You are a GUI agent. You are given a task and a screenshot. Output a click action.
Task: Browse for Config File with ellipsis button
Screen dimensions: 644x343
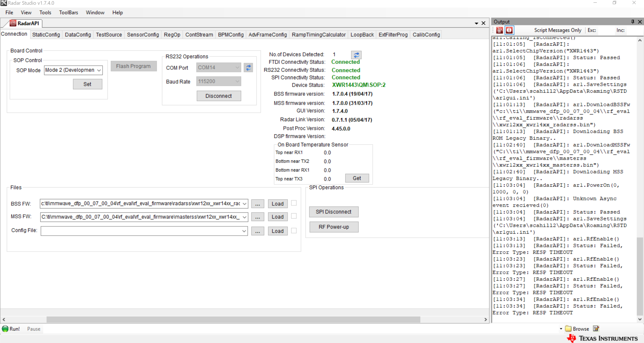(258, 231)
